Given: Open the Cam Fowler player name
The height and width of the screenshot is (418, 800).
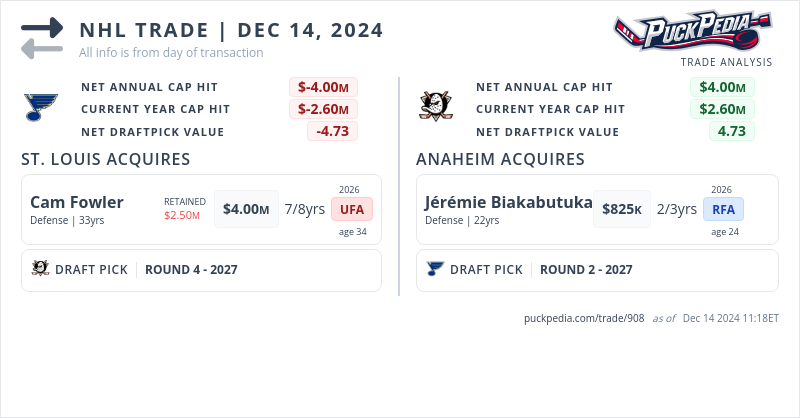Looking at the screenshot, I should click(x=77, y=203).
